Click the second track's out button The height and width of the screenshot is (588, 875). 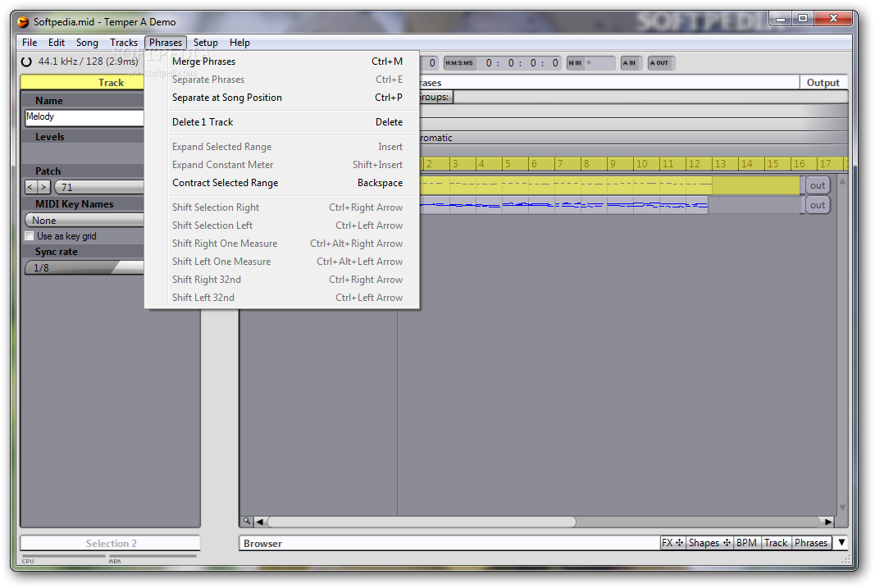818,205
